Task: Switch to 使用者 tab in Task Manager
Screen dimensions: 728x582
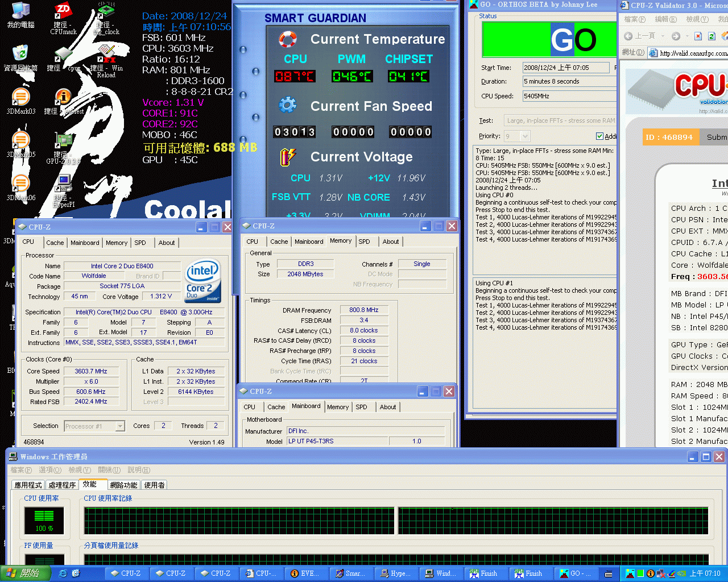Action: pos(154,485)
